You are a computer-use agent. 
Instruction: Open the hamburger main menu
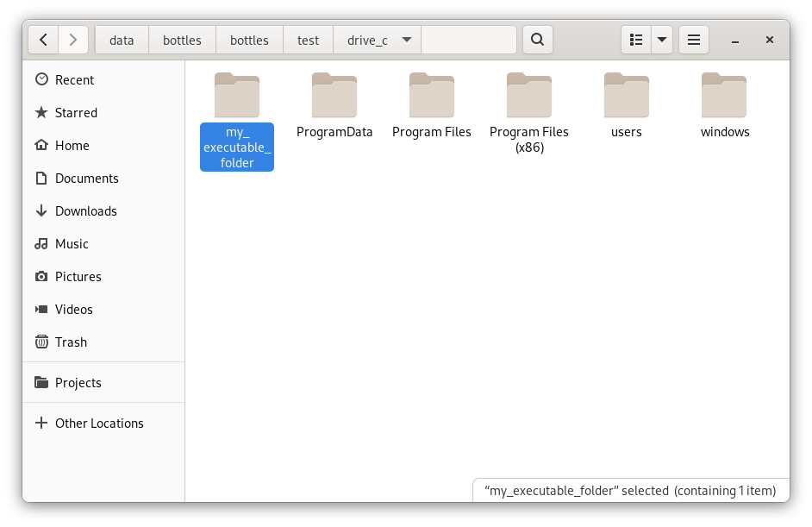coord(694,40)
